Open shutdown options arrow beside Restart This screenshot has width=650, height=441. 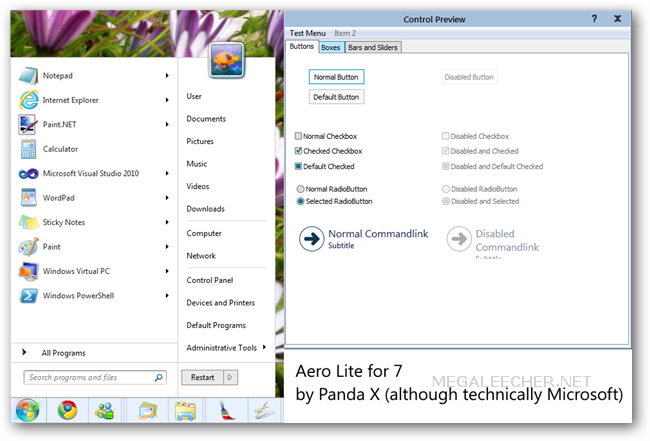(230, 378)
